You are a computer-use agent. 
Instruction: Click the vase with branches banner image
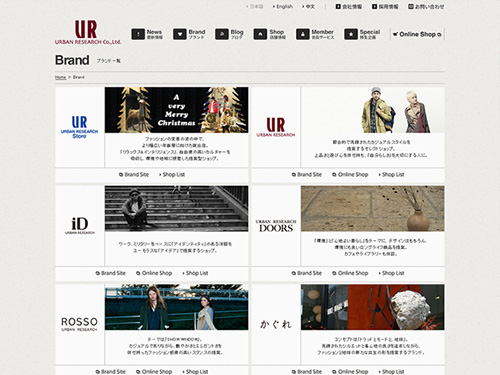tap(373, 209)
